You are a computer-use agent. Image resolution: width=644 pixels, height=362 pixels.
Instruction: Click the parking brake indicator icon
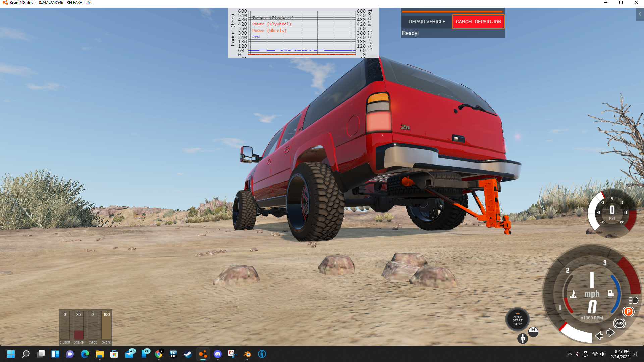click(x=628, y=312)
